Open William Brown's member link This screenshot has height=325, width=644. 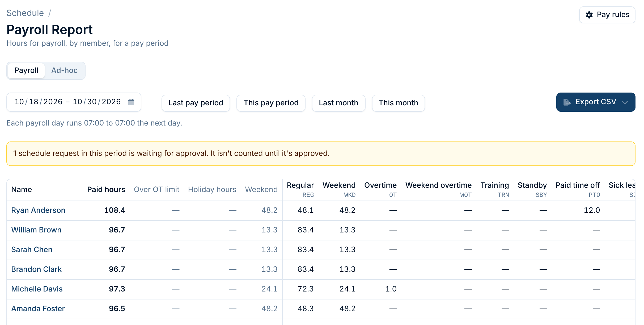coord(36,230)
